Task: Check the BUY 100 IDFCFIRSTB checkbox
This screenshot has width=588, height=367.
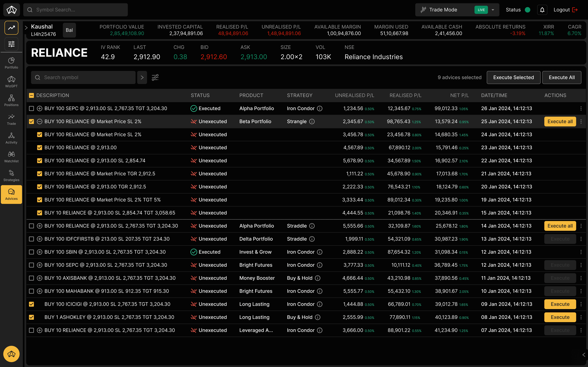Action: point(31,239)
